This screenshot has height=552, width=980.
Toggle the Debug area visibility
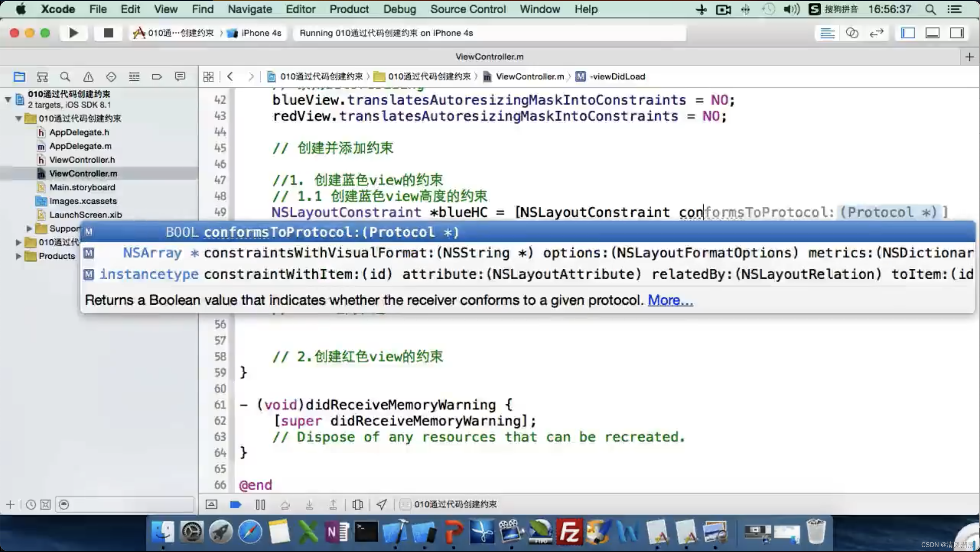coord(932,33)
